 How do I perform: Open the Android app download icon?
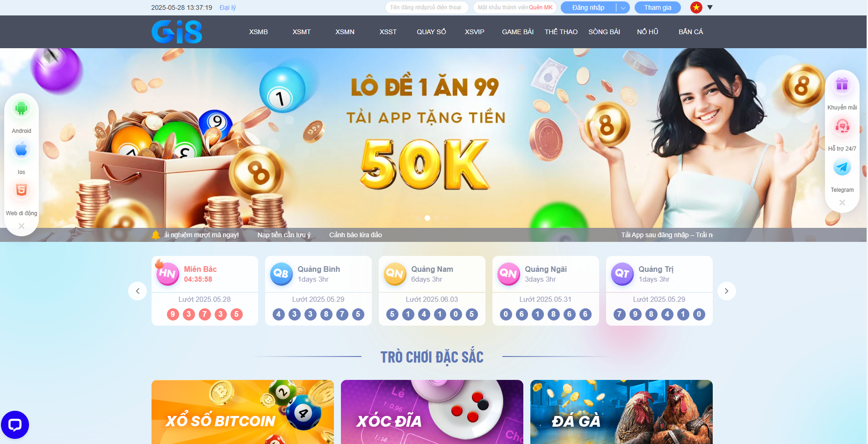22,109
